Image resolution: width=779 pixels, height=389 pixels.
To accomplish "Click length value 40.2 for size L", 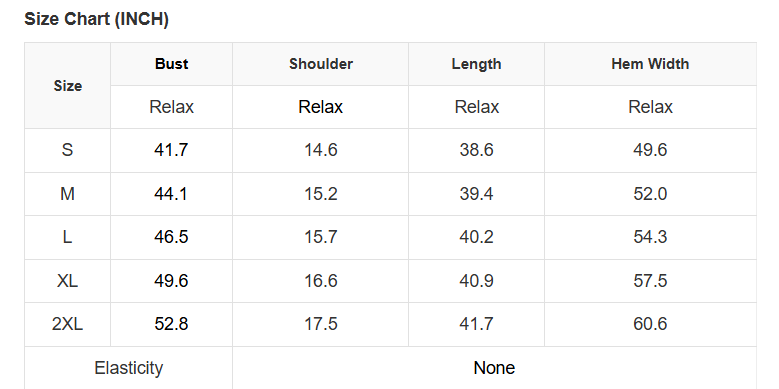I will pyautogui.click(x=476, y=237).
